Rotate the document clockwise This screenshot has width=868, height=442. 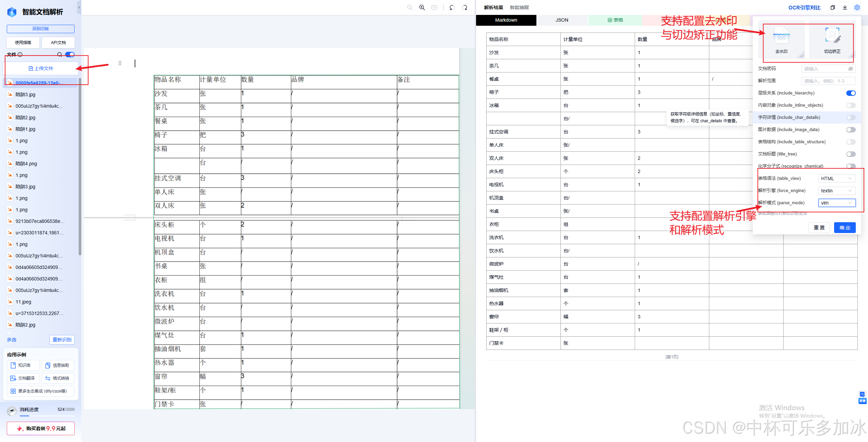465,7
